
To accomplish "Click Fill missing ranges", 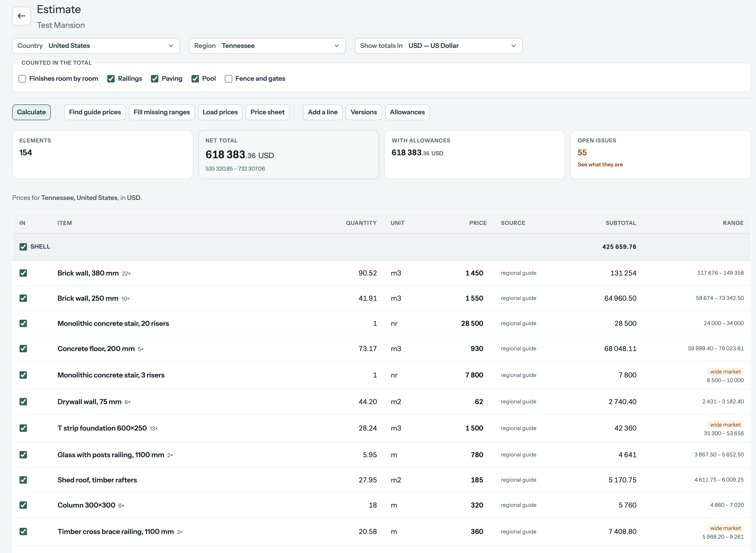I will click(x=162, y=112).
